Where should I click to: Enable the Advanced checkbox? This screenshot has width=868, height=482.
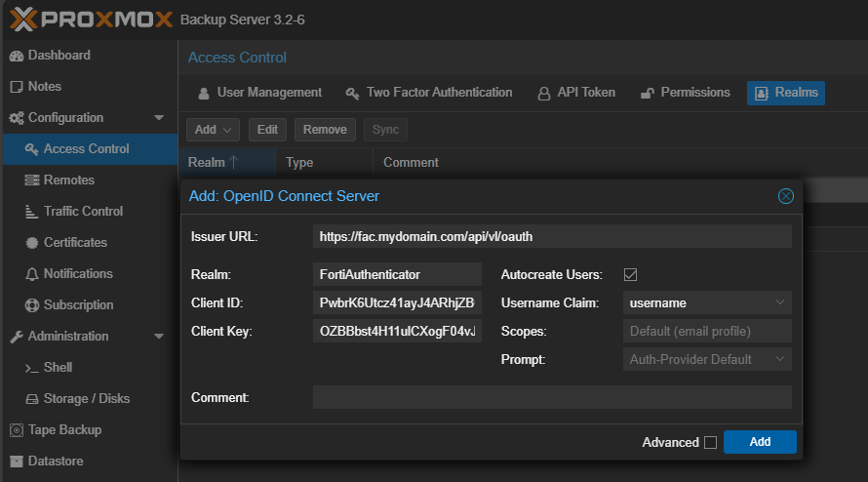point(710,443)
